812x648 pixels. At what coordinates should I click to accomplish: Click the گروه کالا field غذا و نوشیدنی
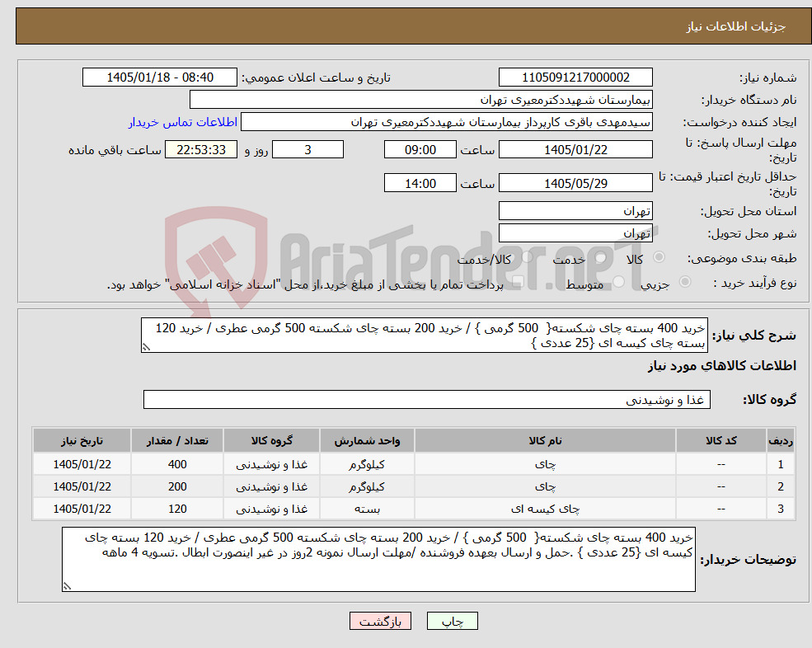[427, 399]
